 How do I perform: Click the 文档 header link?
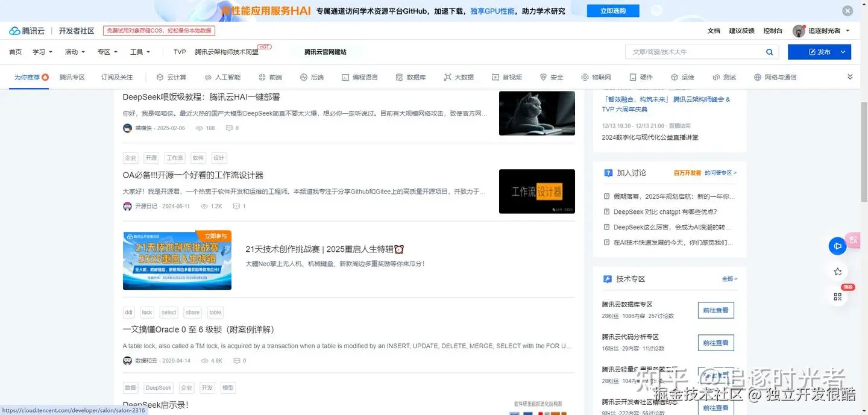[714, 31]
